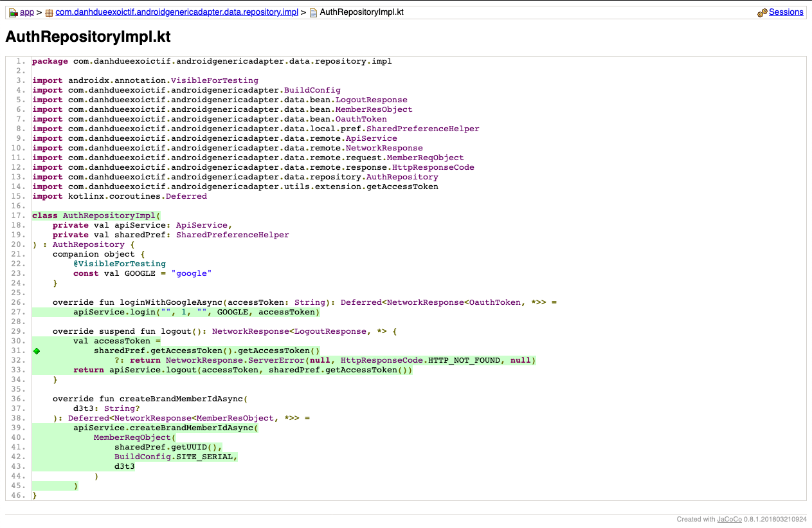
Task: Click the source file icon before AuthRepositoryImpl.kt
Action: click(x=314, y=13)
